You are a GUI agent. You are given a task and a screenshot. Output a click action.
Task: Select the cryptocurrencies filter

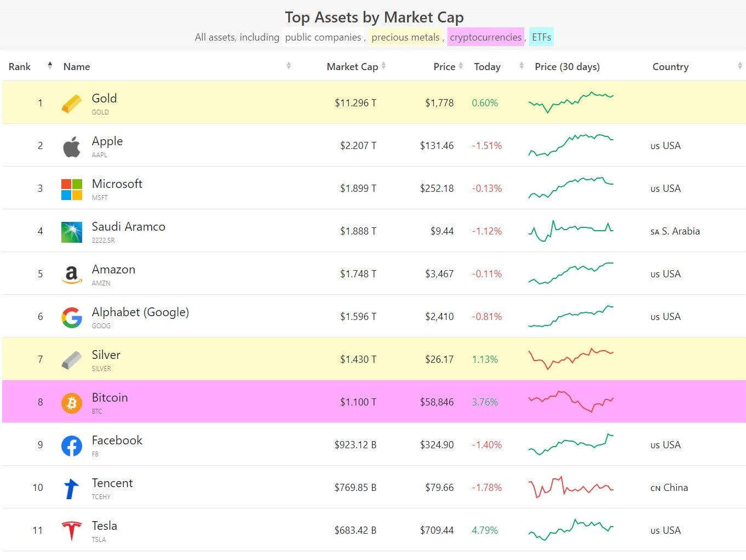point(486,37)
